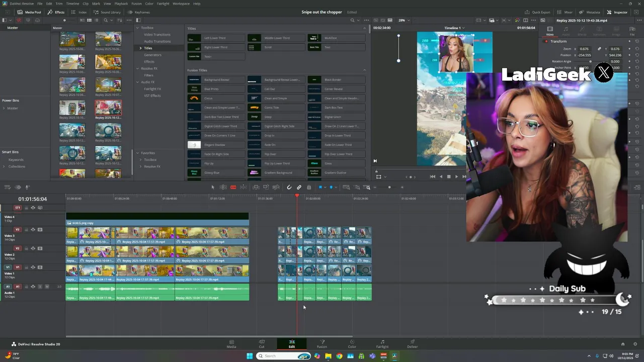The width and height of the screenshot is (644, 362).
Task: Open the Metadata panel
Action: (x=590, y=12)
